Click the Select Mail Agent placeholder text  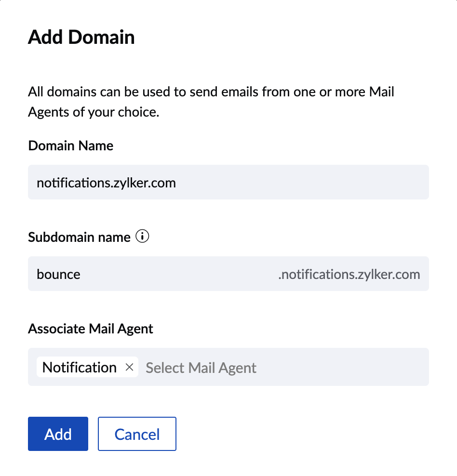click(x=201, y=368)
